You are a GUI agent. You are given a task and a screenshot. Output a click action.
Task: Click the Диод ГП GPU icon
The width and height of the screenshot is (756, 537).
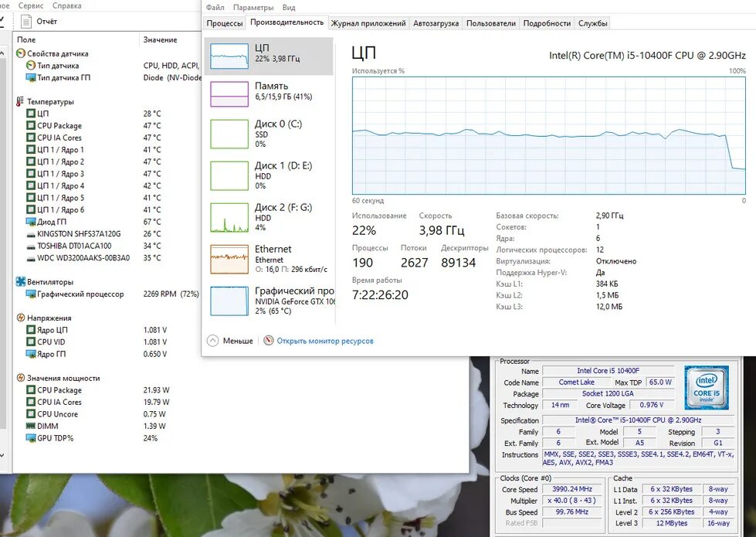30,222
